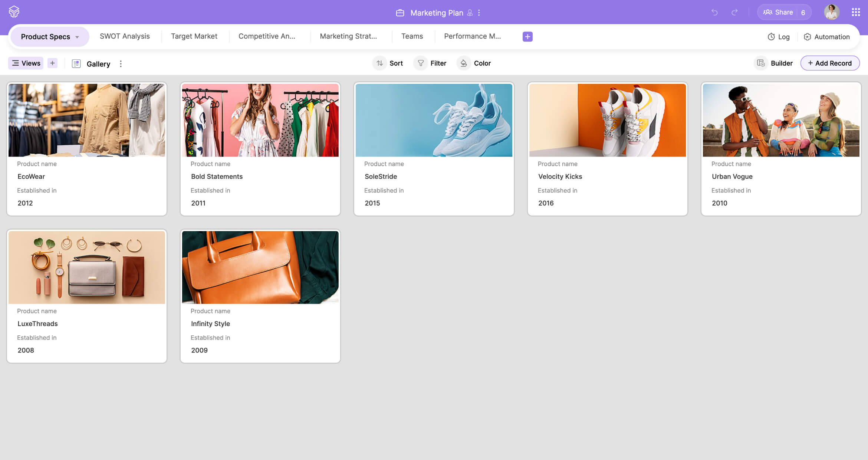Switch to the Teams tab
The width and height of the screenshot is (868, 460).
[412, 36]
